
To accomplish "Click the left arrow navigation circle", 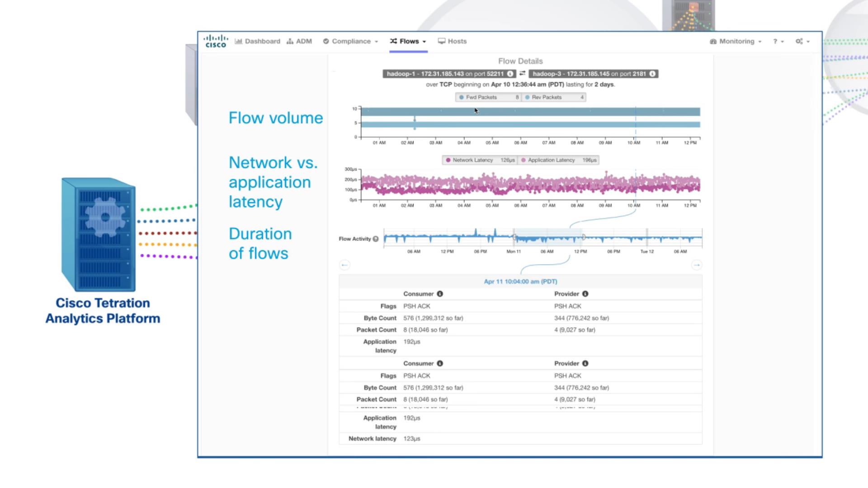I will (x=344, y=265).
